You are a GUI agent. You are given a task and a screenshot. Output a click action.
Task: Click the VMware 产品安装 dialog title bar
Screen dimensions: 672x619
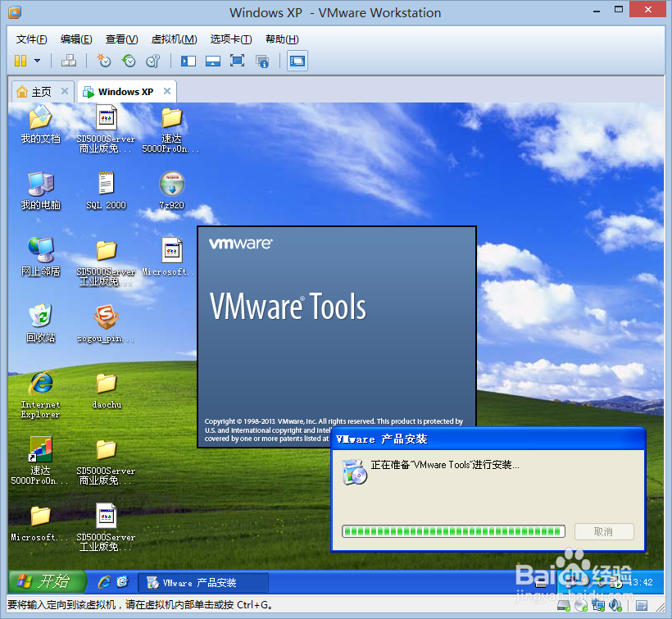(x=488, y=439)
